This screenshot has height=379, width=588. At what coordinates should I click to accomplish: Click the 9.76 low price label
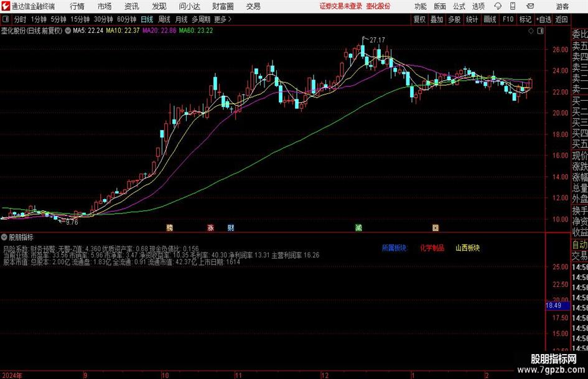click(x=72, y=222)
